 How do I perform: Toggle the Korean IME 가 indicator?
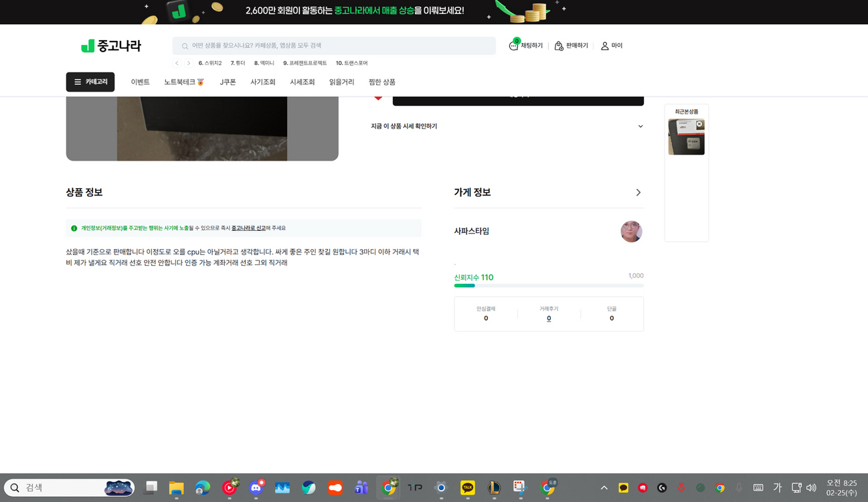tap(777, 488)
